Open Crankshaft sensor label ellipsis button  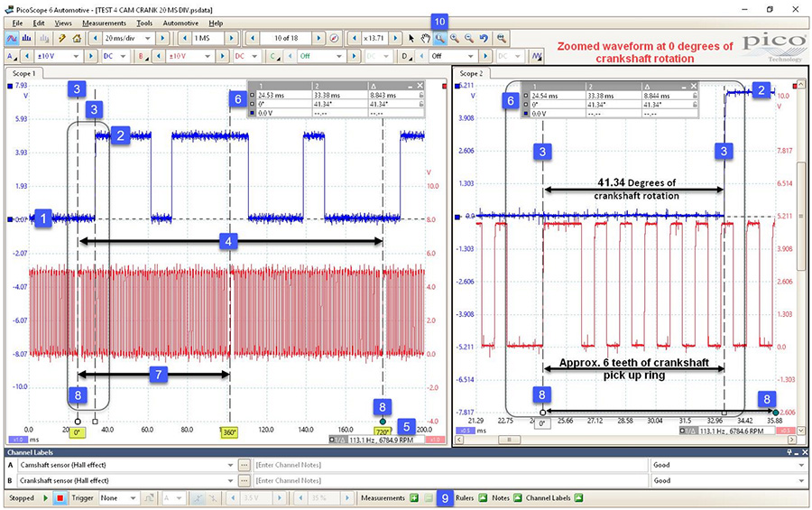[244, 481]
